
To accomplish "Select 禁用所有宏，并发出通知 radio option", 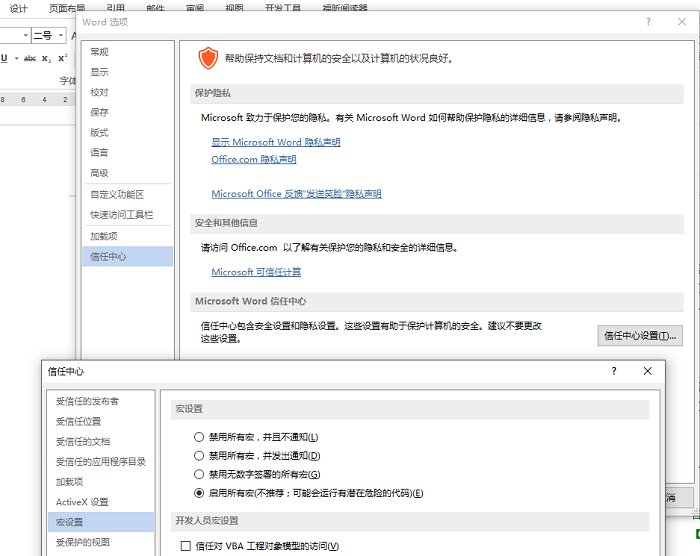I will [199, 456].
